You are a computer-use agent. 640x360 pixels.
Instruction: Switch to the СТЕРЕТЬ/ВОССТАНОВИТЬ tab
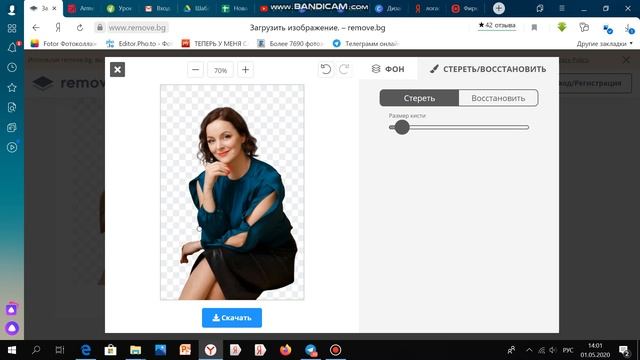488,69
